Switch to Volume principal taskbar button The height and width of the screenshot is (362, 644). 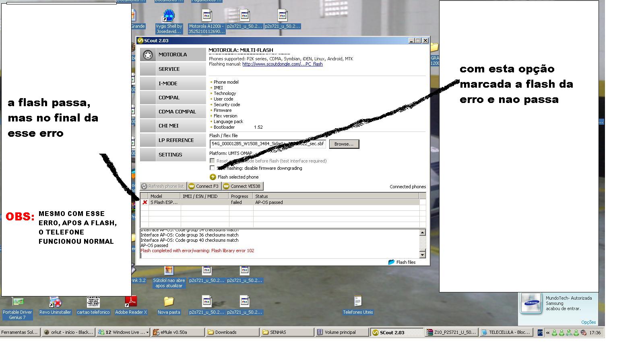click(x=342, y=332)
